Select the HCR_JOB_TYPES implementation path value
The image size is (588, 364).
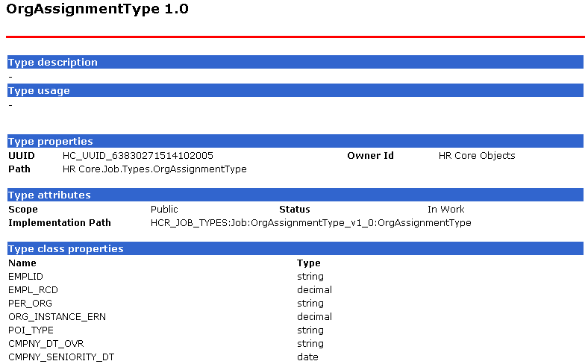[310, 223]
